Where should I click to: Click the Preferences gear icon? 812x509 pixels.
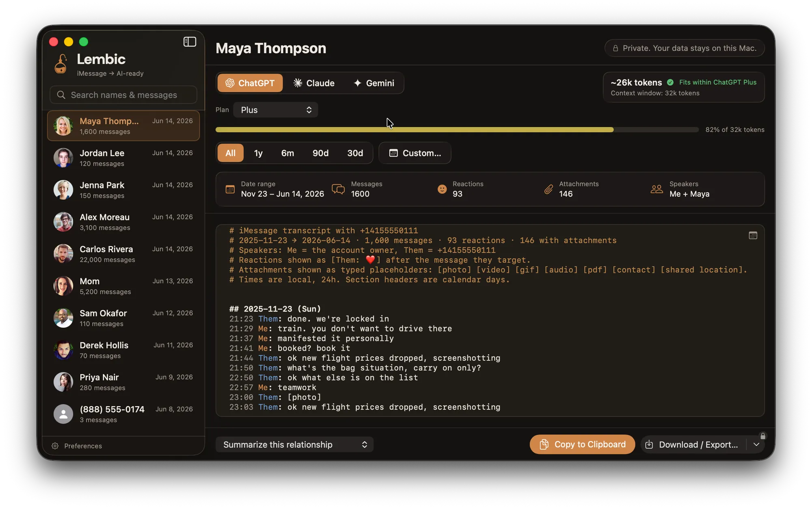coord(55,446)
